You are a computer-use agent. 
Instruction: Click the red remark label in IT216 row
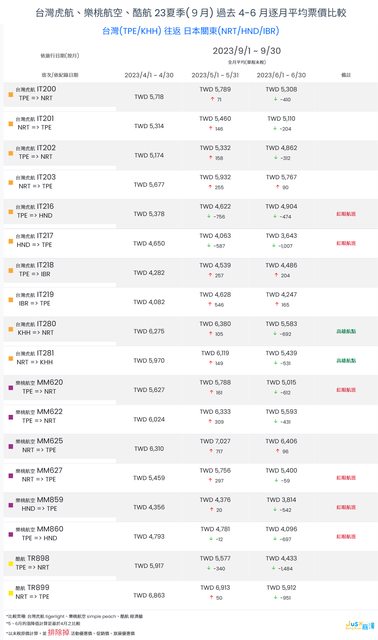(x=346, y=214)
